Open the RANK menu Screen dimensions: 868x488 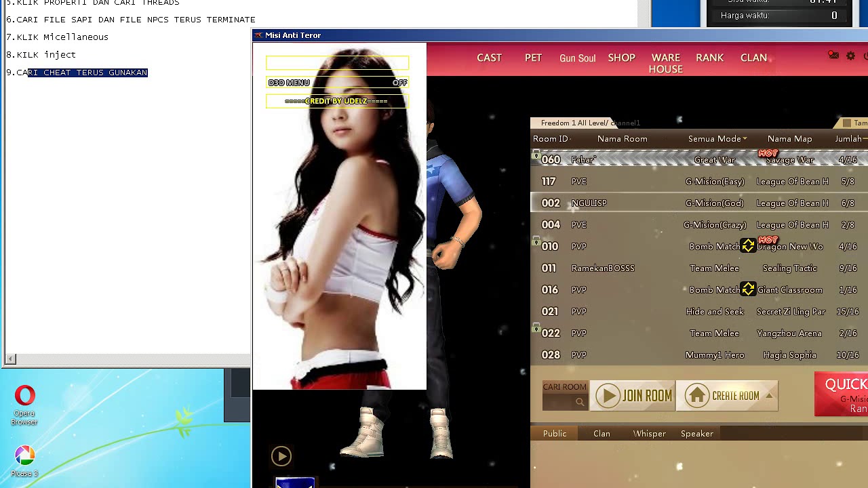pyautogui.click(x=709, y=58)
